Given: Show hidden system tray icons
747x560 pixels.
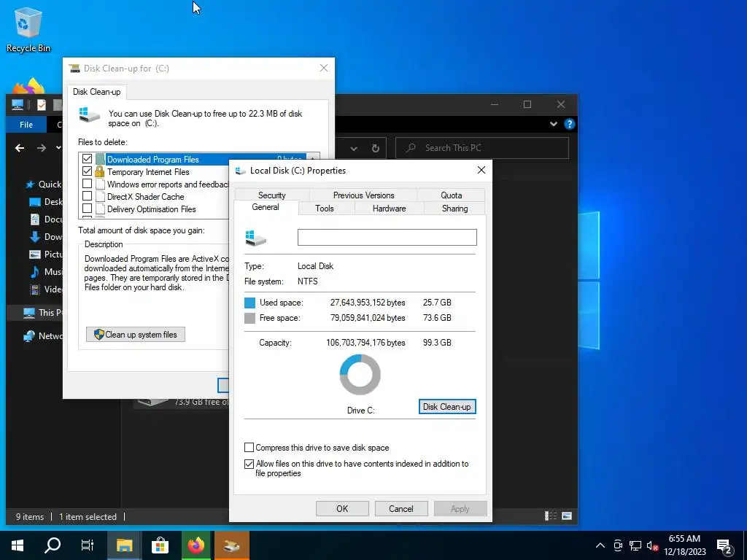Looking at the screenshot, I should point(600,545).
